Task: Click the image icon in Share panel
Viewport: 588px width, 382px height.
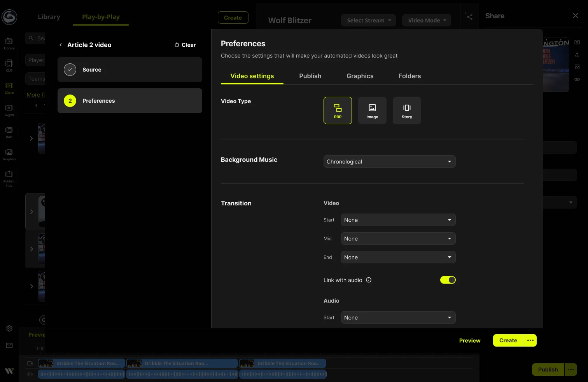Action: pos(577,67)
